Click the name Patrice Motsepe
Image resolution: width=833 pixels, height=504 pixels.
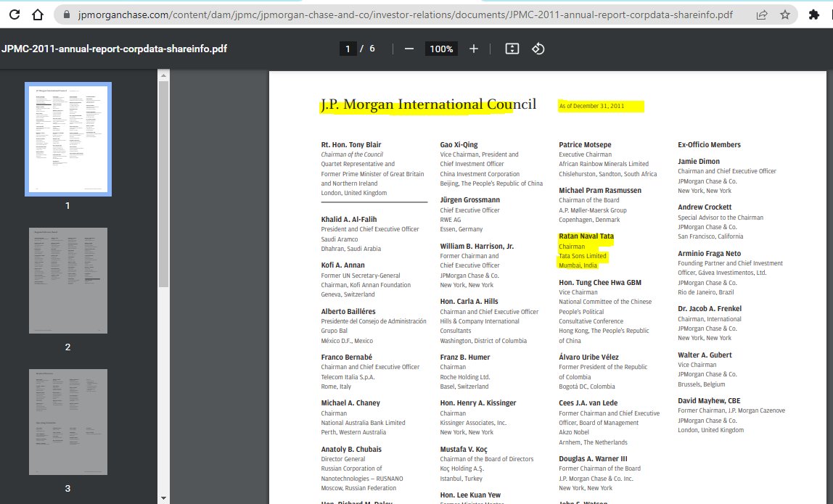(585, 144)
